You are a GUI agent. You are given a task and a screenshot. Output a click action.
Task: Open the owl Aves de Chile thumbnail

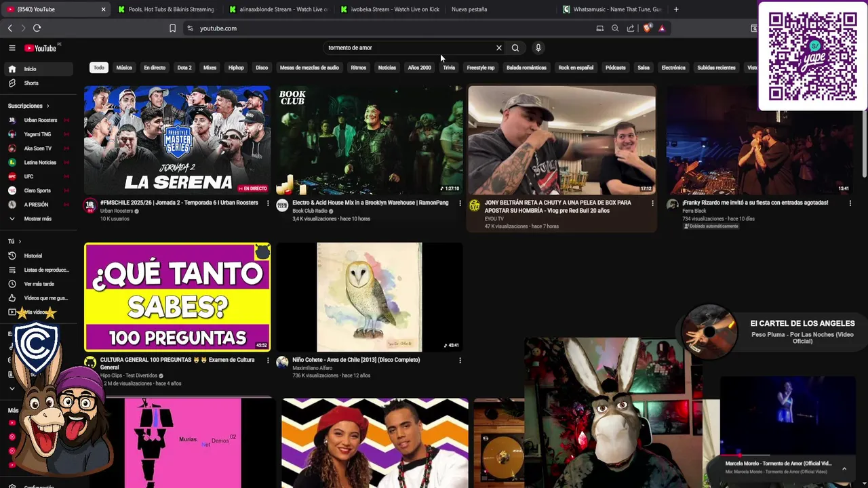(x=370, y=297)
